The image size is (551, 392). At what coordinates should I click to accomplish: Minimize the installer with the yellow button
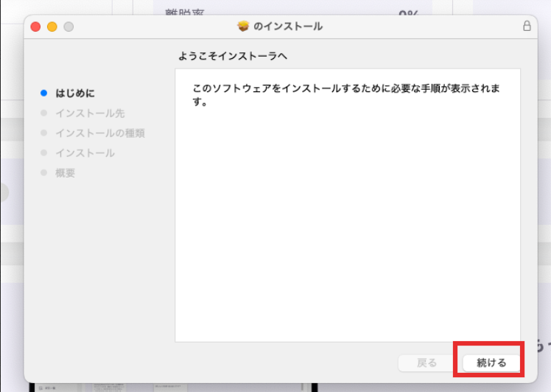coord(52,27)
